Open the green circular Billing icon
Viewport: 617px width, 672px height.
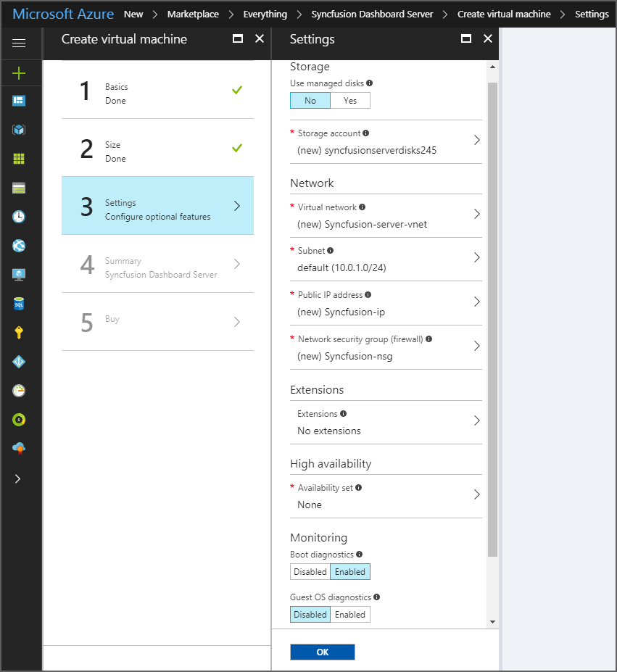[19, 420]
